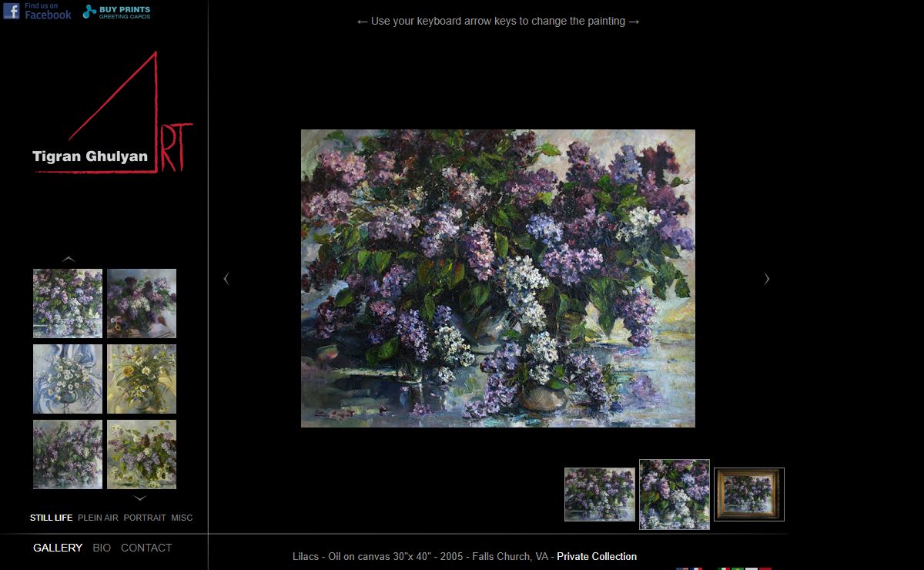Select yellow wildflowers bouquet thumbnail
The image size is (924, 570).
pyautogui.click(x=142, y=379)
